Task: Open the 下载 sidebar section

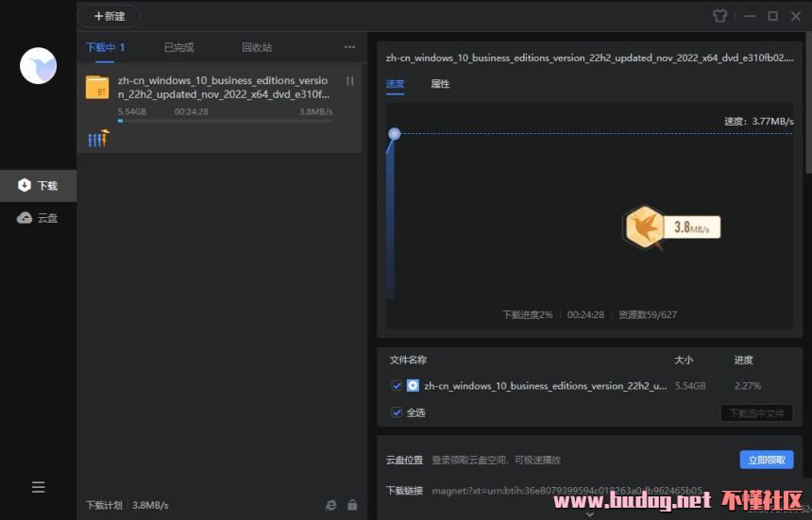Action: [x=39, y=185]
